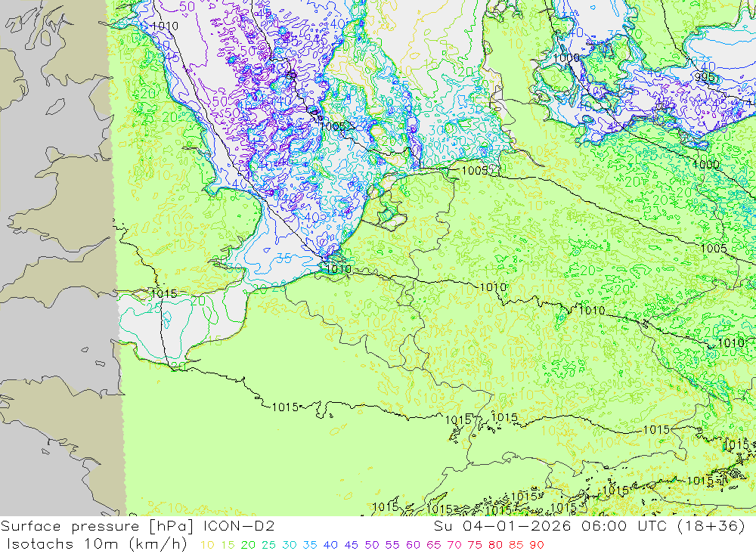The image size is (756, 554).
Task: Click the 20 km/h isotach legend value
Action: [x=248, y=545]
